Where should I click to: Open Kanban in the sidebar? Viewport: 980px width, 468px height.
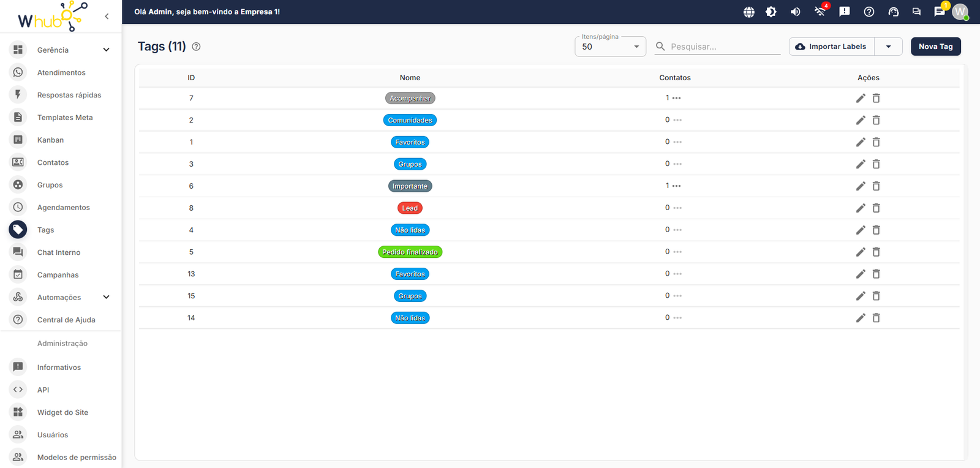click(x=61, y=140)
